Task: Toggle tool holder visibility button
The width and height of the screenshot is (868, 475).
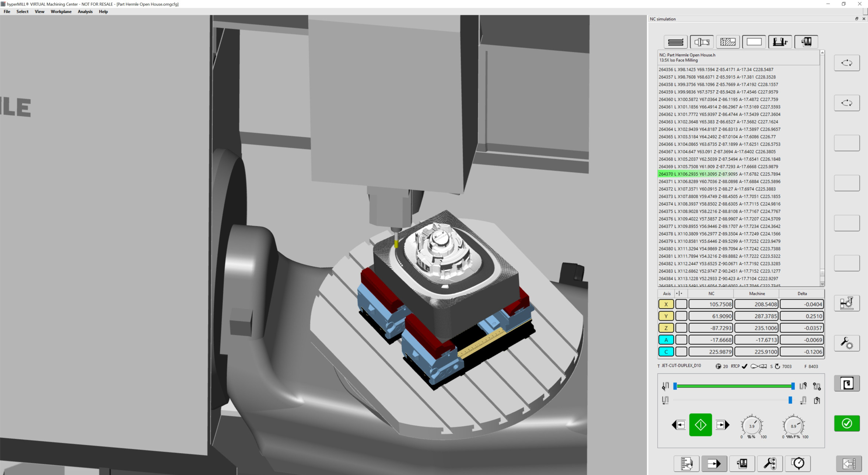Action: (x=701, y=42)
